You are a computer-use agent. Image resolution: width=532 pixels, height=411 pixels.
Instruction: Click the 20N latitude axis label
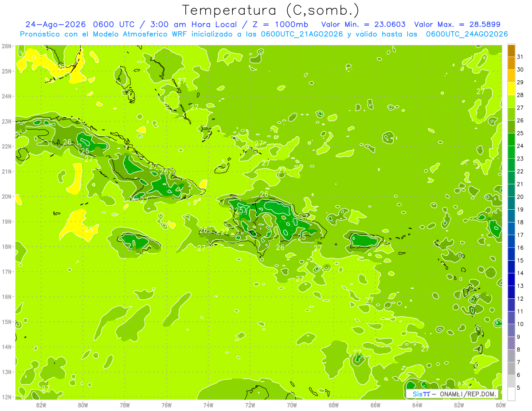tap(7, 196)
